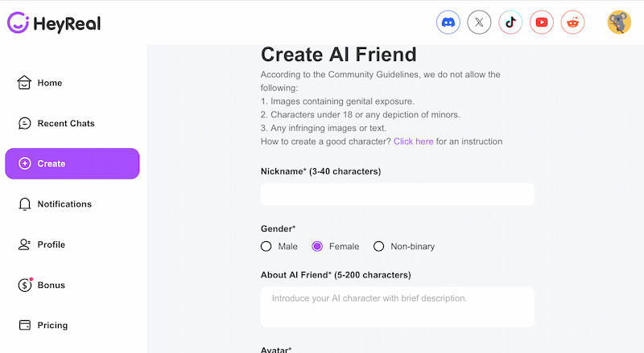
Task: Select Female gender radio button
Action: pyautogui.click(x=317, y=246)
